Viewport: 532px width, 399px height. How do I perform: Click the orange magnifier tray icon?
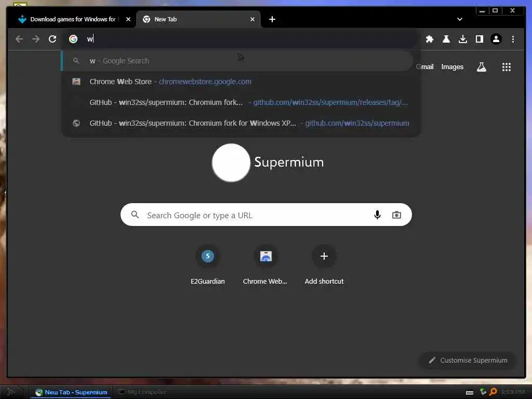493,392
